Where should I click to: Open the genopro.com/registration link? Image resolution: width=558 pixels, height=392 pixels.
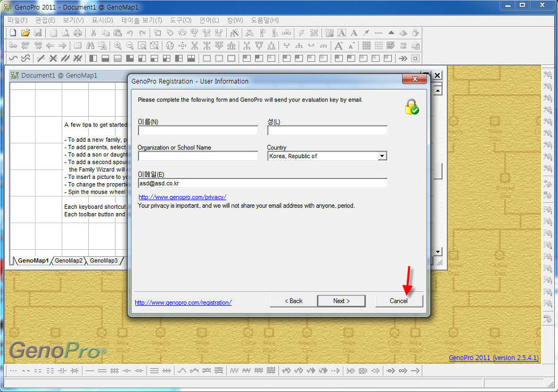pyautogui.click(x=183, y=303)
